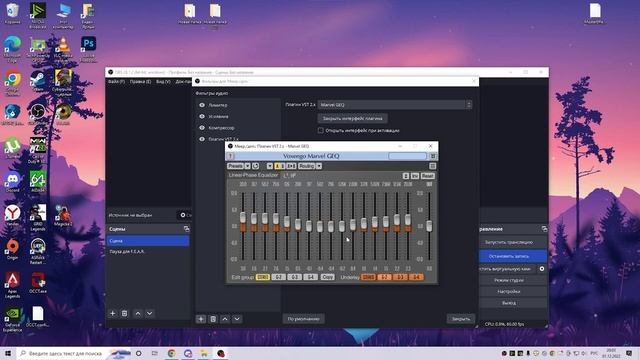Open the OBS Studio desktop icon
Viewport: 640px width, 360px height.
tap(38, 114)
